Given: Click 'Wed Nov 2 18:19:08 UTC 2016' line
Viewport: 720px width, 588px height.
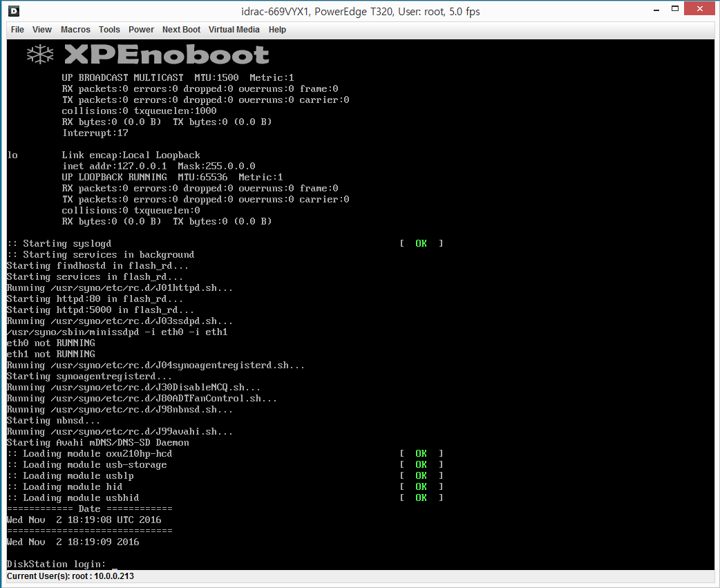Looking at the screenshot, I should pos(84,520).
